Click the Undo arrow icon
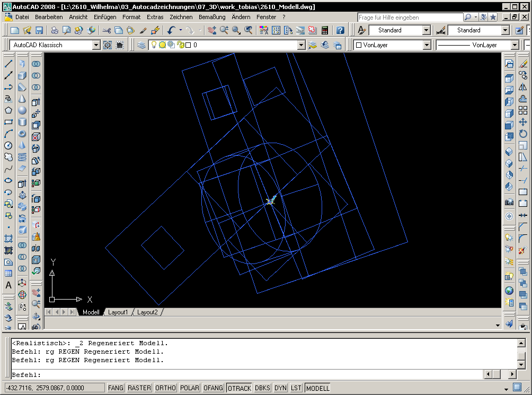This screenshot has height=395, width=532. point(171,30)
